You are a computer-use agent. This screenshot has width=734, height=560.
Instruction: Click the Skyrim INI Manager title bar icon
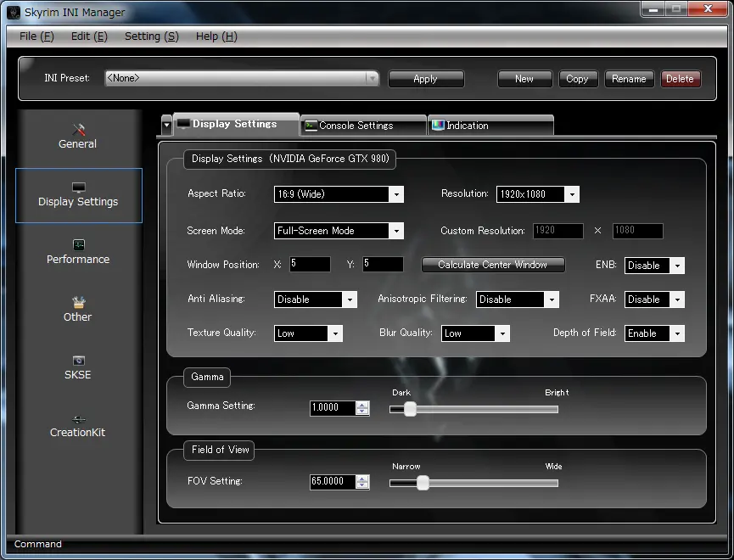14,12
